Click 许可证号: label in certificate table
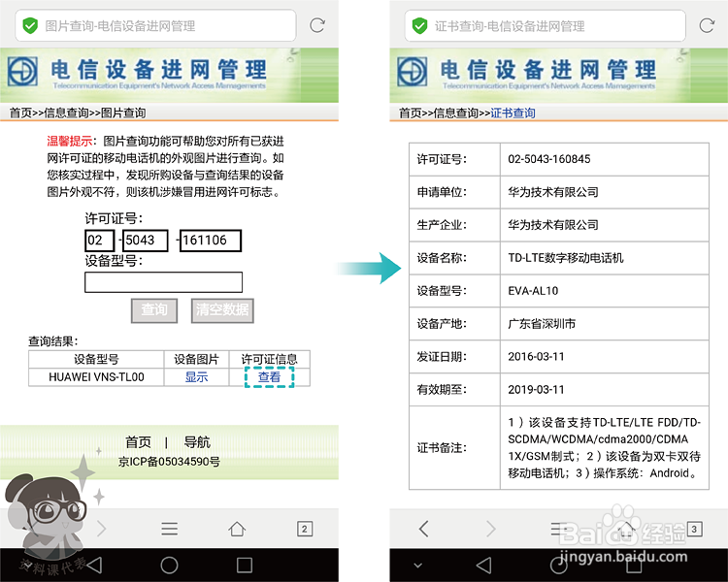 point(442,159)
